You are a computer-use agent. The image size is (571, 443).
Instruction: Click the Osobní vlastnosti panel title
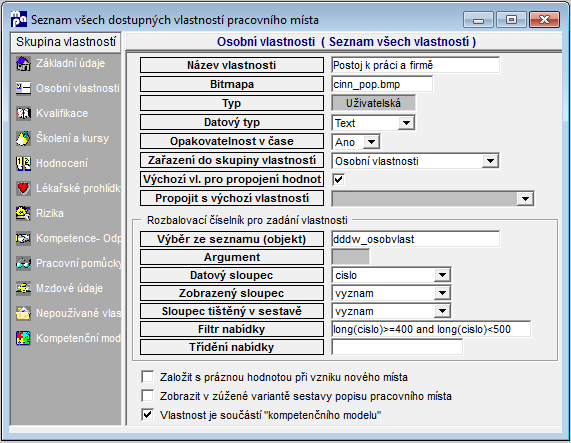pos(346,42)
